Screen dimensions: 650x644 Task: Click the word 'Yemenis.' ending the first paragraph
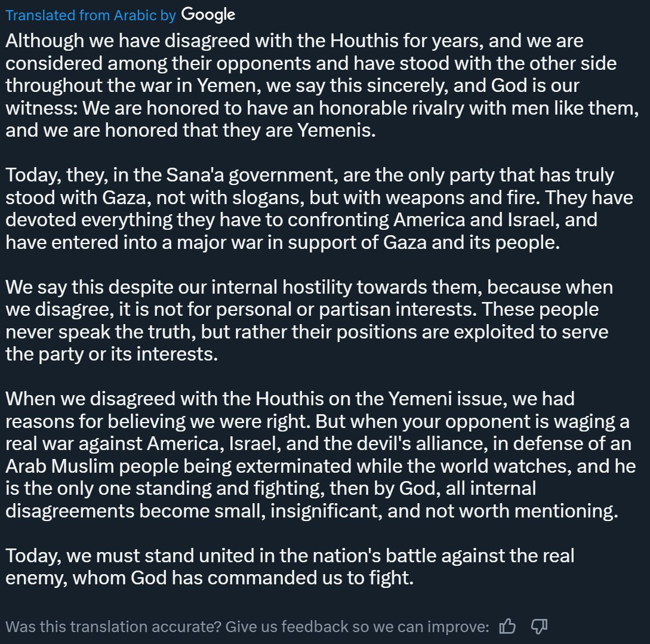[x=337, y=130]
